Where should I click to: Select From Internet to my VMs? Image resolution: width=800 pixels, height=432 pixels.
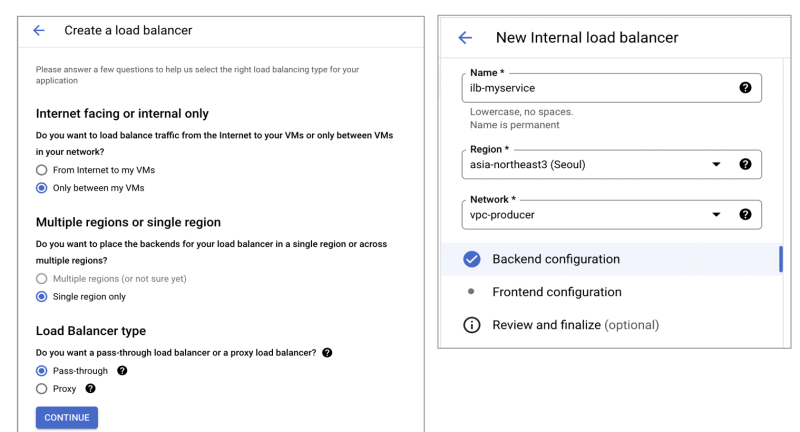[42, 169]
